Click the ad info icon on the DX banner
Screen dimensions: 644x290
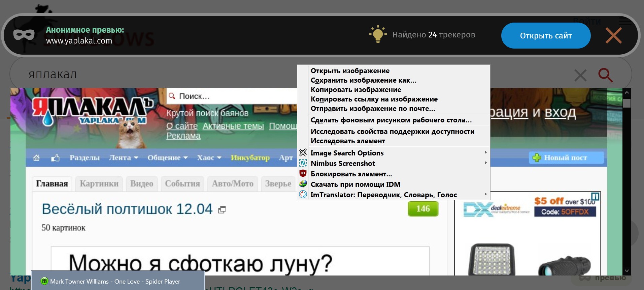click(x=595, y=196)
